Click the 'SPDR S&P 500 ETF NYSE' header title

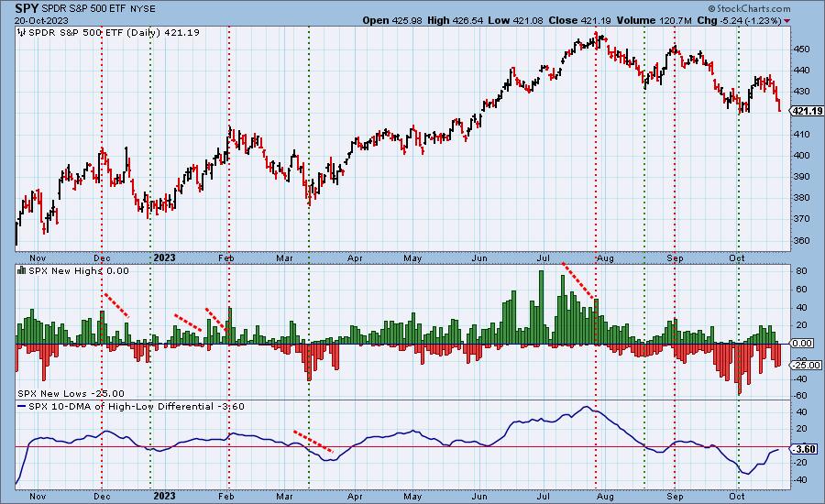(x=98, y=9)
